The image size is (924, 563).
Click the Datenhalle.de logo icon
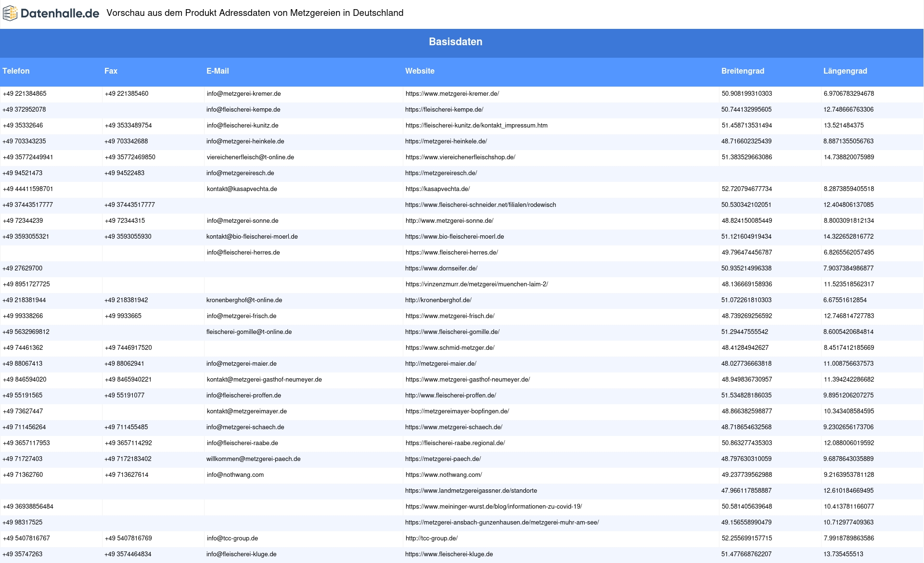coord(10,13)
